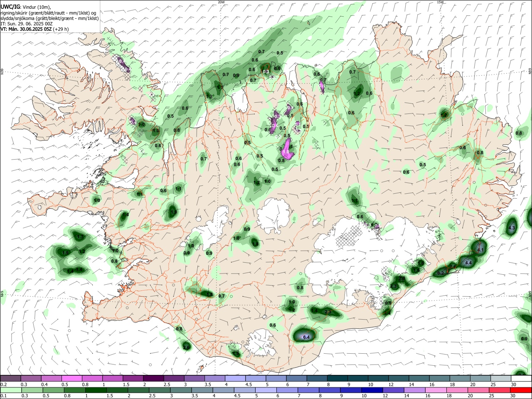Image resolution: width=532 pixels, height=399 pixels.
Task: Click the "4.1" precipitation value in the southeast
Action: tap(481, 250)
